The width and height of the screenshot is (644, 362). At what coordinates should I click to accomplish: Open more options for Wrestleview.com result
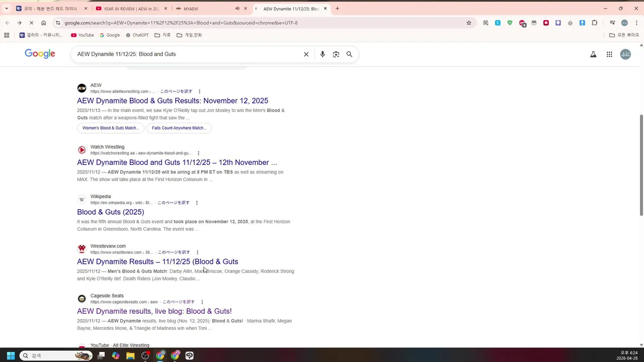click(197, 252)
